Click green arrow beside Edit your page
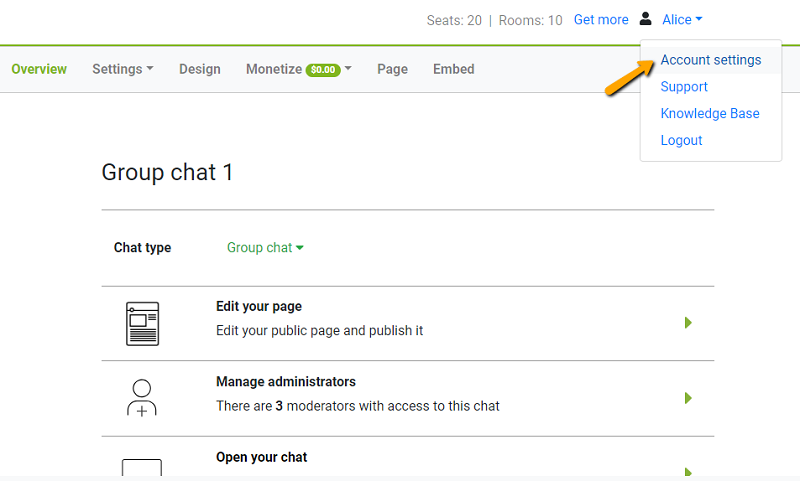The width and height of the screenshot is (800, 481). [x=688, y=323]
